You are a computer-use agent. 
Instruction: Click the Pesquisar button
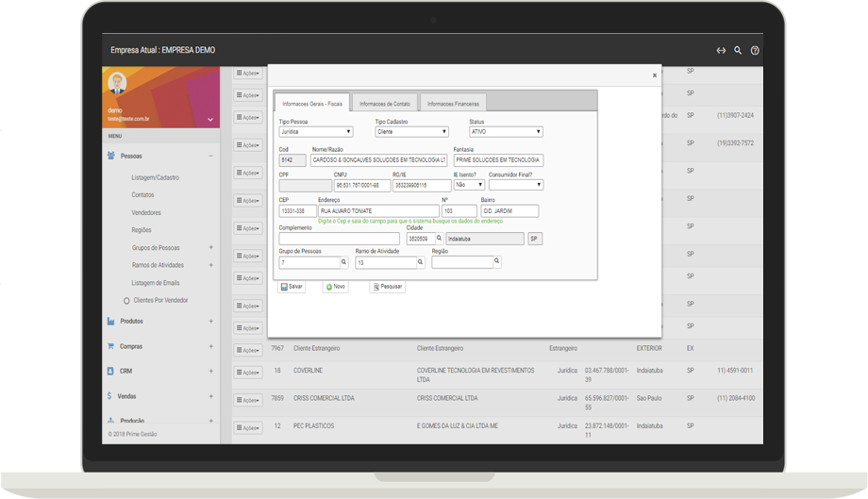point(387,286)
